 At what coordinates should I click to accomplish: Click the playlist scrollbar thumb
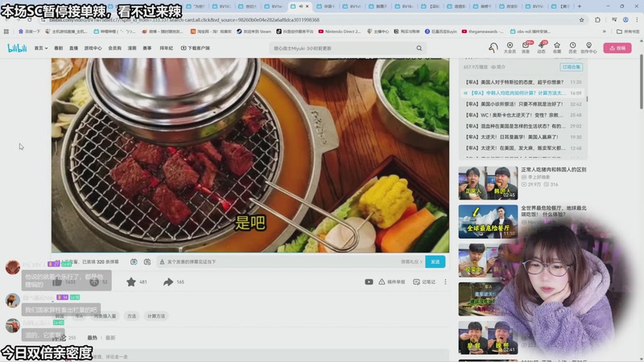(x=588, y=99)
